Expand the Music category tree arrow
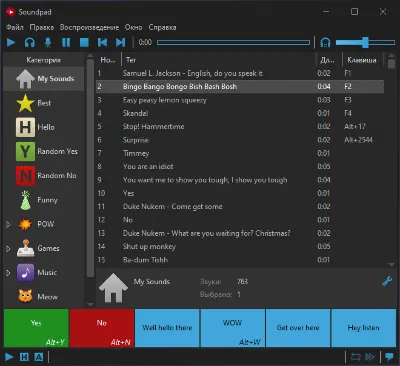 [8, 273]
